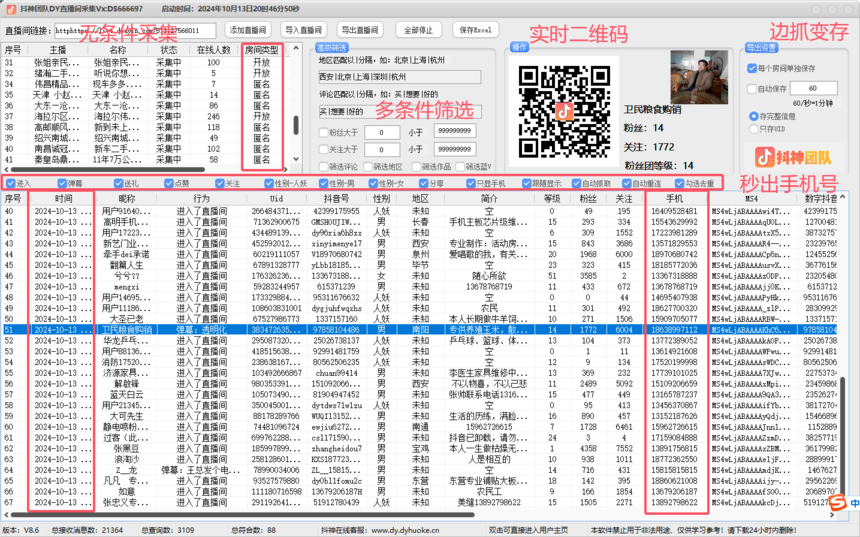Sort by the 手机 column header
The image size is (860, 537).
pyautogui.click(x=675, y=199)
